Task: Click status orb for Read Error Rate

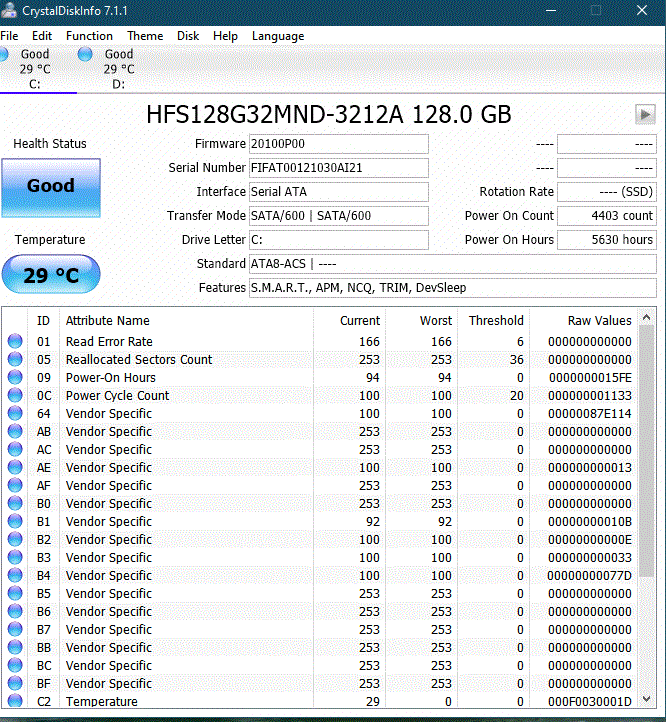Action: click(15, 341)
